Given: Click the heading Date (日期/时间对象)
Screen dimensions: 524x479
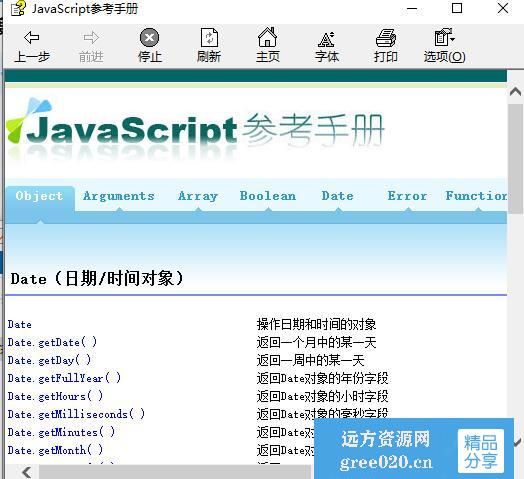Looking at the screenshot, I should click(97, 279).
